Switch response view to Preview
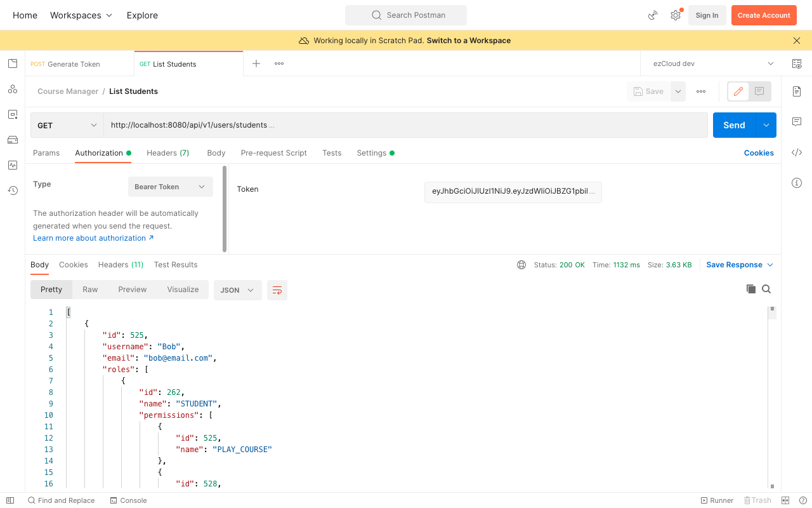The width and height of the screenshot is (812, 508). (132, 290)
